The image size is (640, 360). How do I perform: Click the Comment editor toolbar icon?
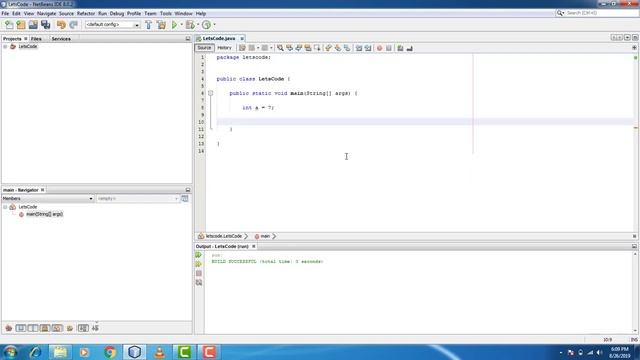tap(400, 48)
